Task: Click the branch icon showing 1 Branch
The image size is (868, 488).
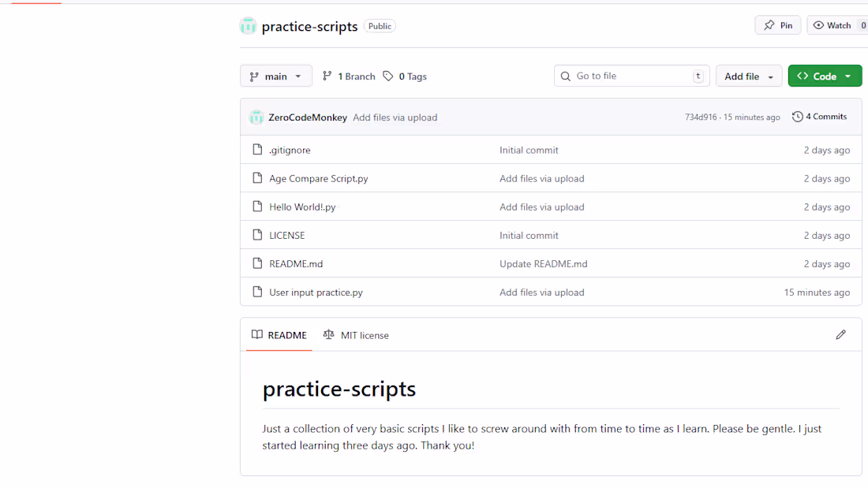Action: [x=327, y=76]
